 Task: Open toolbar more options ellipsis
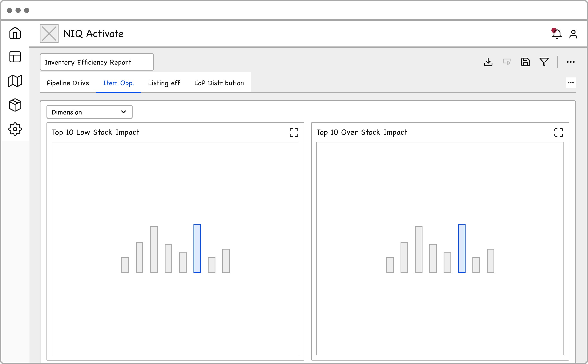click(x=570, y=62)
